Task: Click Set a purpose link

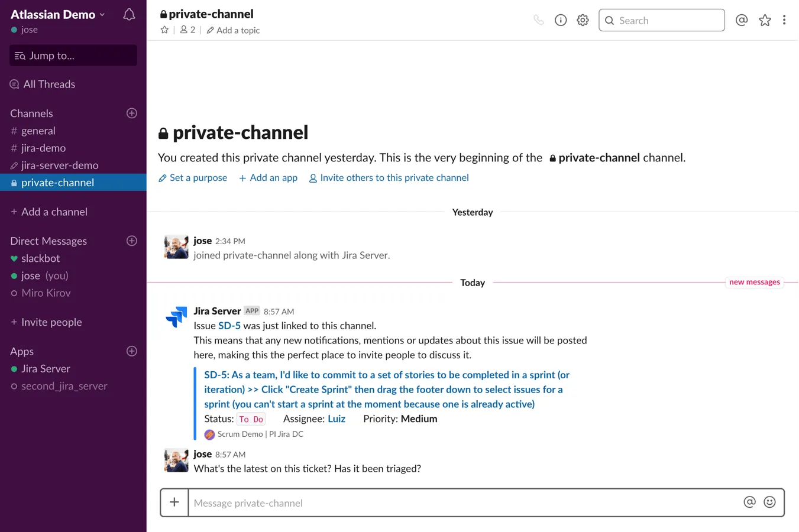Action: point(193,177)
